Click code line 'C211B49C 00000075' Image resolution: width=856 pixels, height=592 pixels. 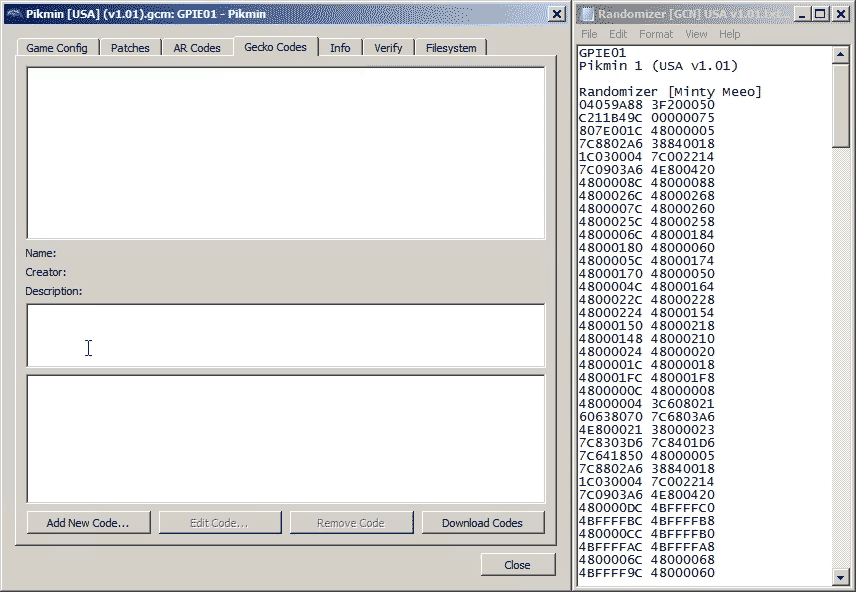point(646,118)
